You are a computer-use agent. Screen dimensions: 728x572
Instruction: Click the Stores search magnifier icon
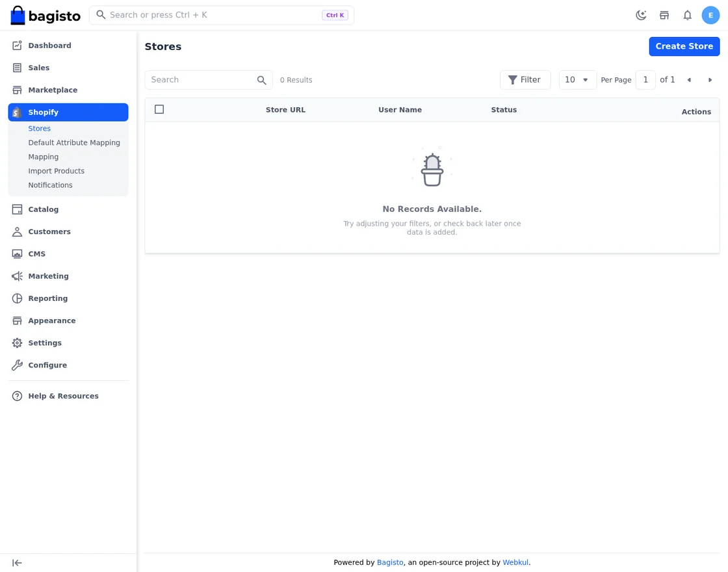pyautogui.click(x=262, y=80)
